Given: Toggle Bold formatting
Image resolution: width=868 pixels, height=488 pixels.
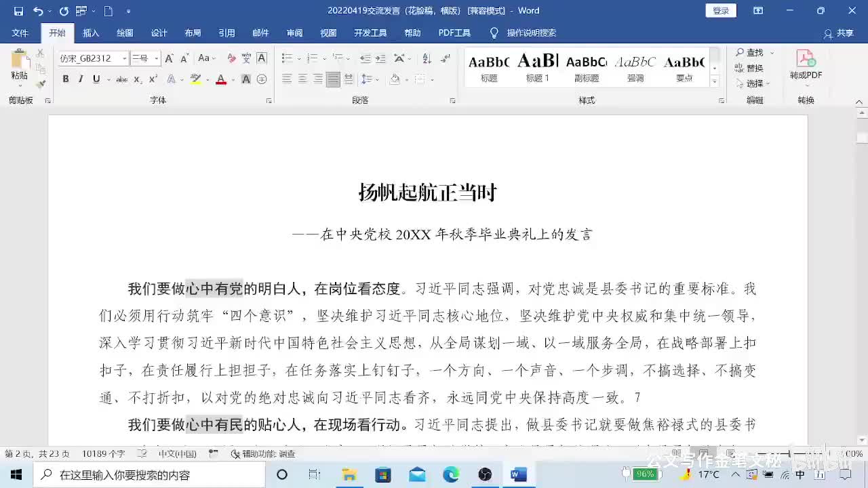Looking at the screenshot, I should click(66, 79).
